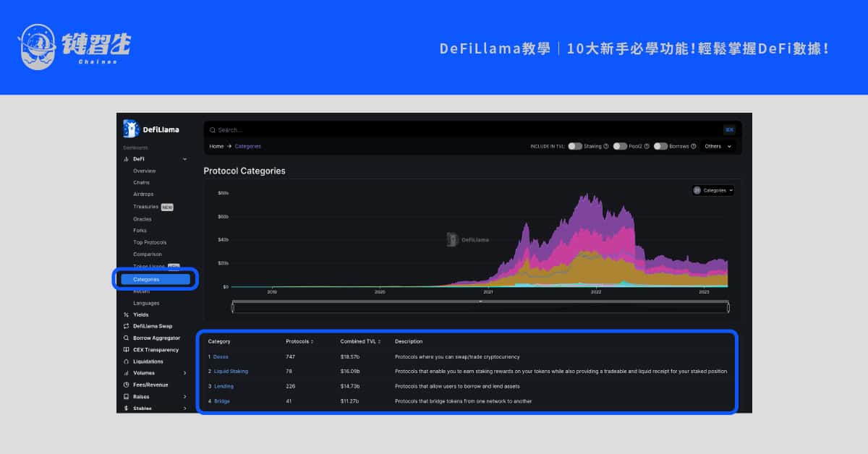Click the sort arrows on the Protocols column
This screenshot has width=868, height=454.
click(x=312, y=341)
